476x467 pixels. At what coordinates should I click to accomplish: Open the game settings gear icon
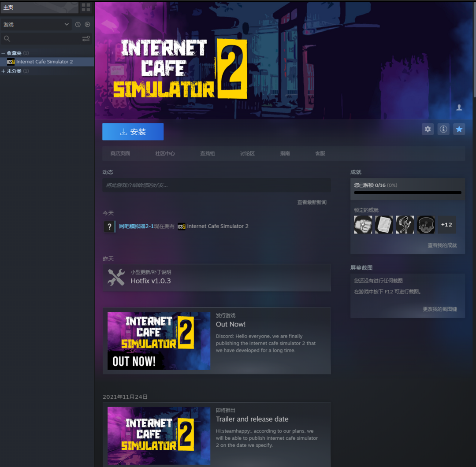pos(428,129)
